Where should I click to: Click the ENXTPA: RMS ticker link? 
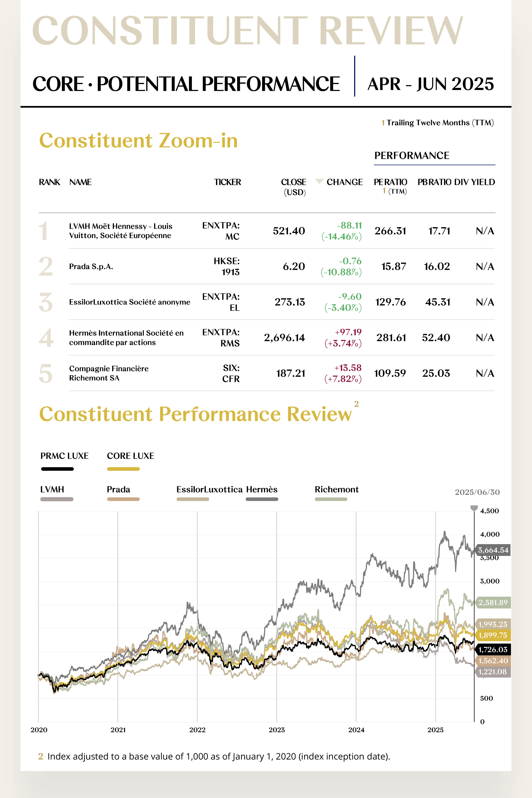221,338
